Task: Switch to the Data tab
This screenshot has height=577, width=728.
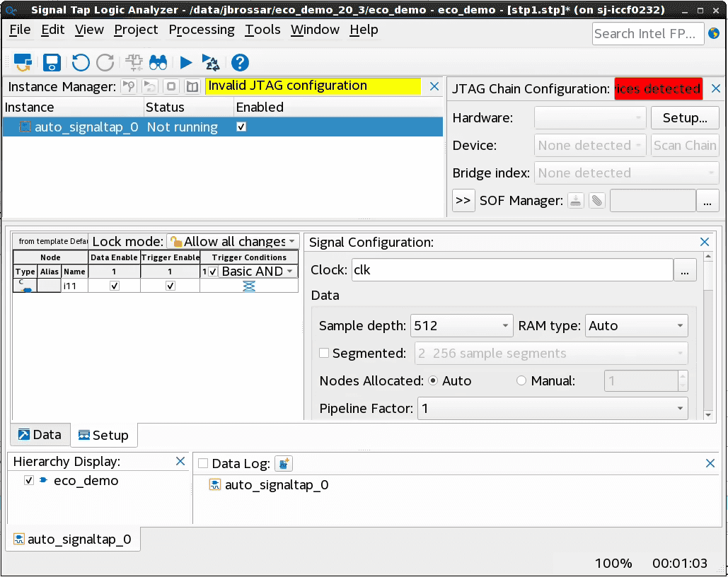Action: click(x=40, y=435)
